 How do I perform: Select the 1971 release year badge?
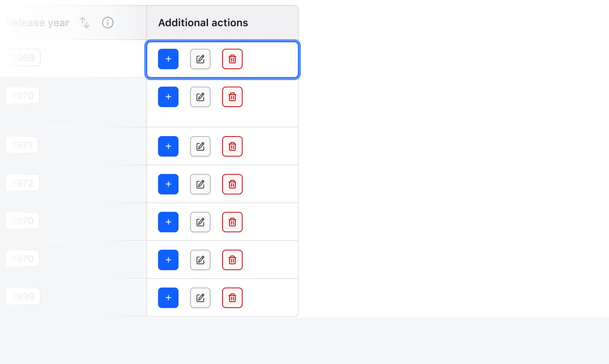pyautogui.click(x=22, y=145)
